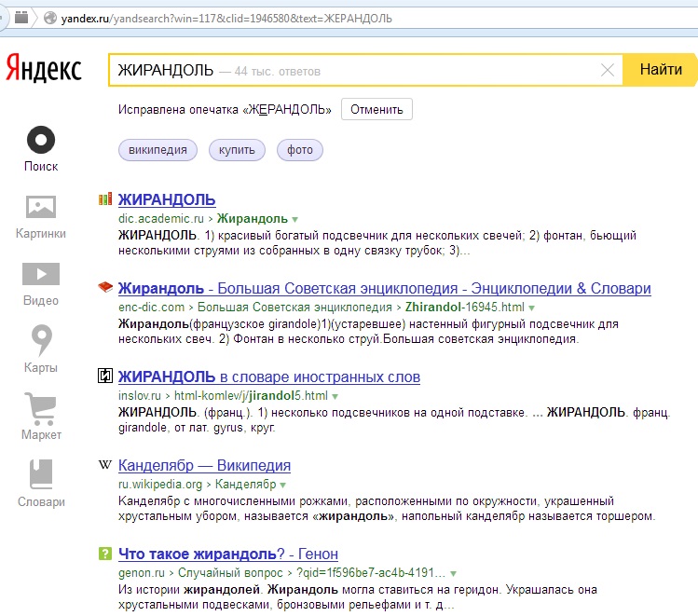
Task: Expand the dic.academic.ru result dropdown arrow
Action: [x=295, y=219]
